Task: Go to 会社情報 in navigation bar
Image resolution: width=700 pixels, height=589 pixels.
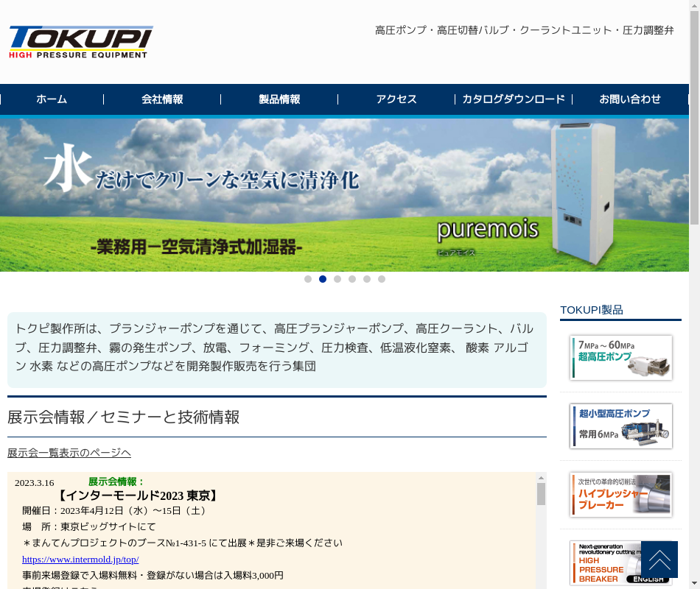Action: tap(162, 99)
